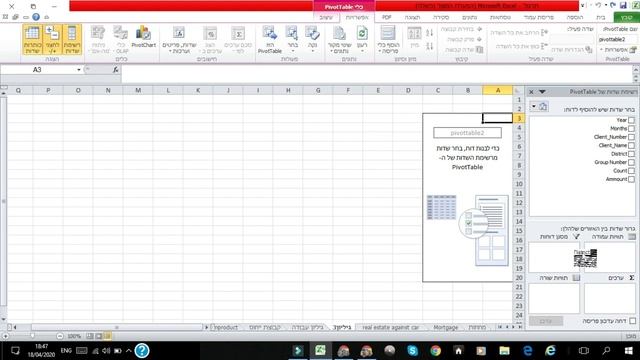Image resolution: width=640 pixels, height=360 pixels.
Task: Check the Client_Number field checkbox
Action: tap(631, 137)
